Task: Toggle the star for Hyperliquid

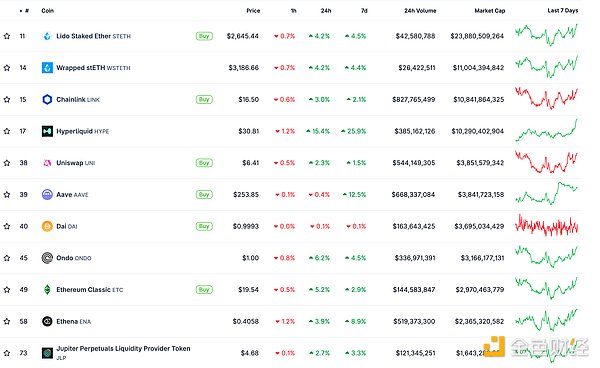Action: pos(7,131)
